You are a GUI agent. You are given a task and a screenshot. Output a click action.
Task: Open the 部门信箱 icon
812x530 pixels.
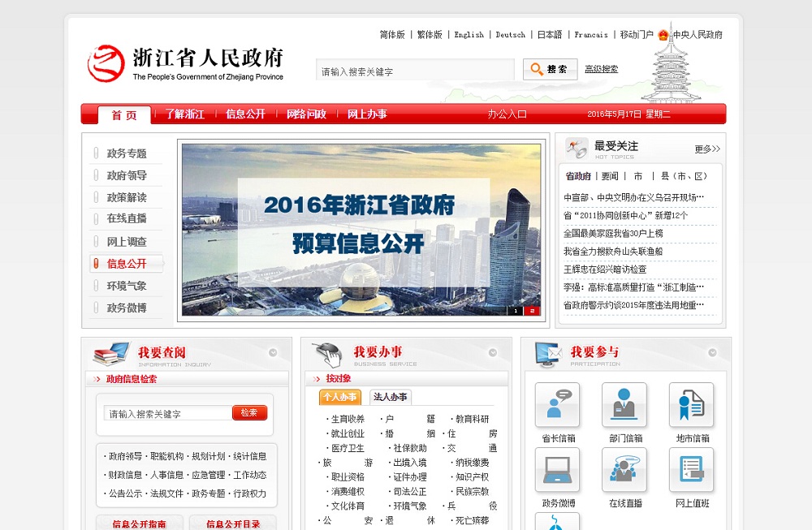(624, 404)
